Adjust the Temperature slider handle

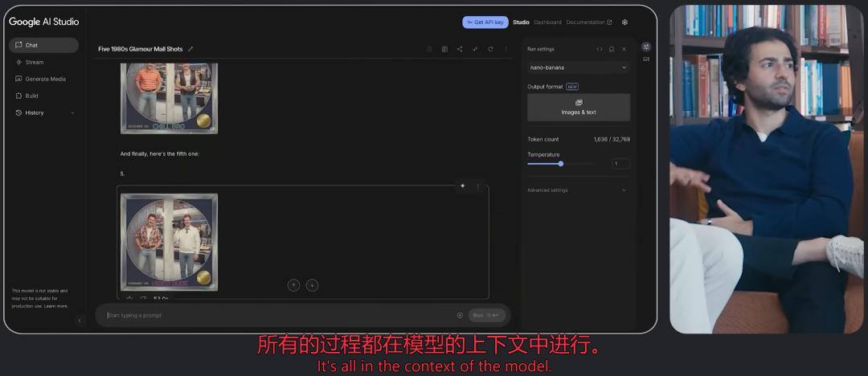pos(561,164)
